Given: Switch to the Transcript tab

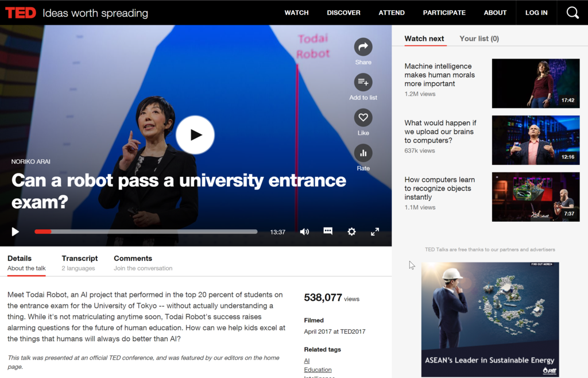Looking at the screenshot, I should (79, 263).
